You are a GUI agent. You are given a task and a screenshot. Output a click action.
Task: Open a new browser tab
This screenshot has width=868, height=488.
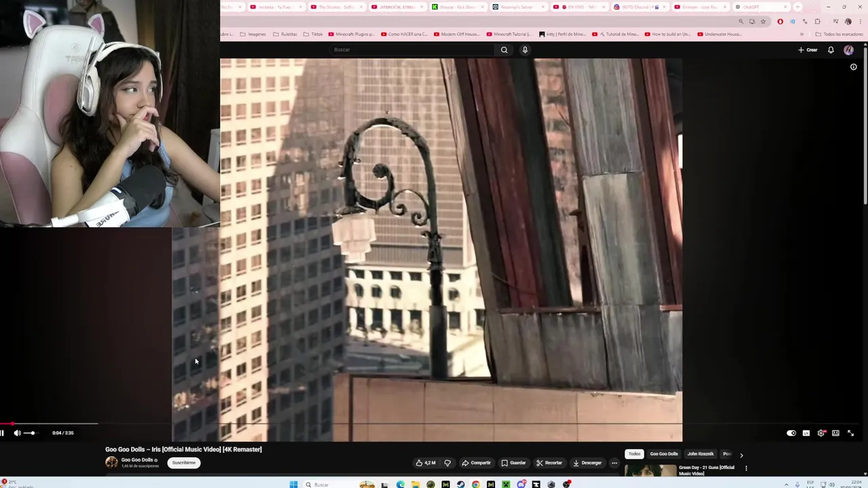tap(797, 7)
